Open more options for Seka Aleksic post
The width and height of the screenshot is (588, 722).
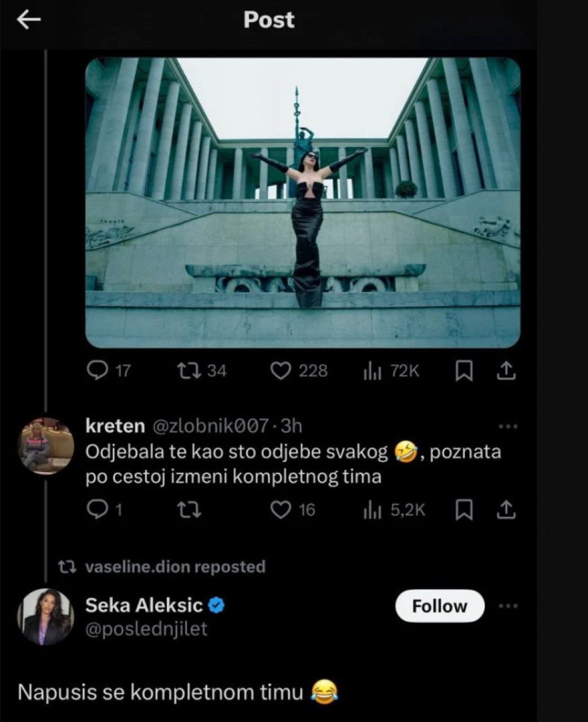coord(508,606)
